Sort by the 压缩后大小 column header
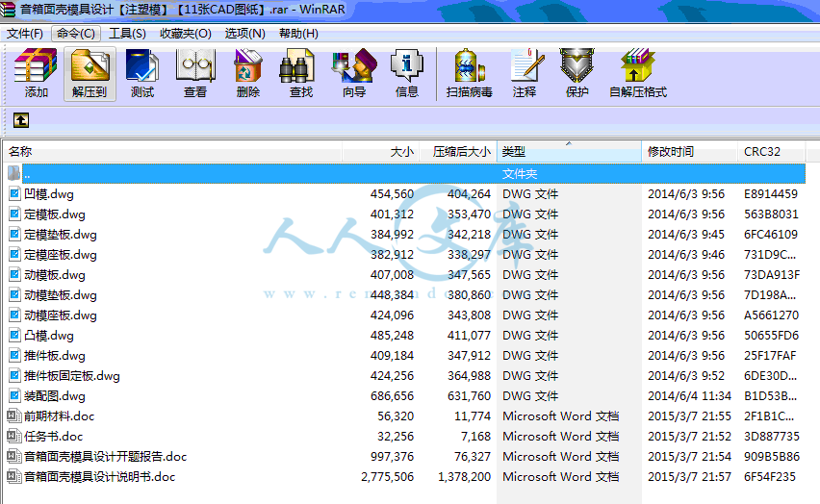 point(458,152)
